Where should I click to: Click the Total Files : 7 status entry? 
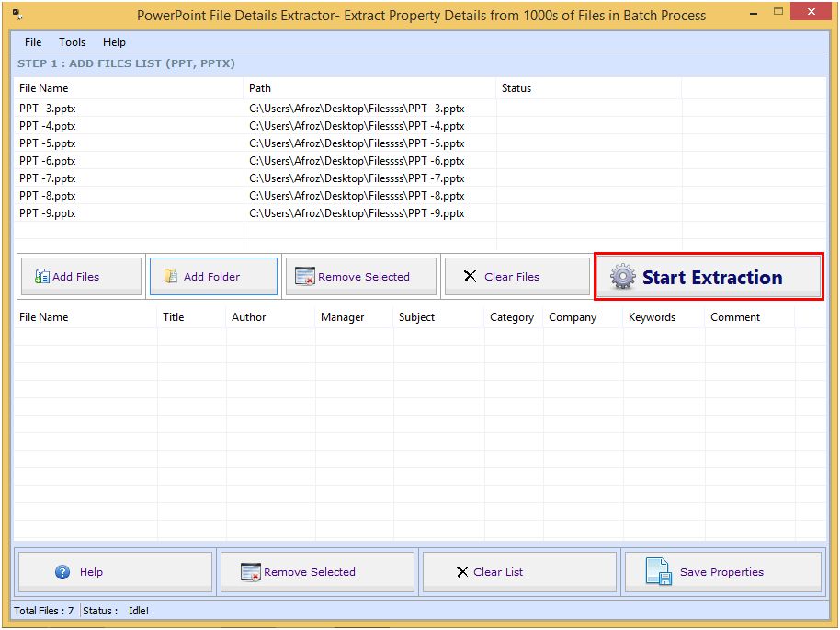tap(44, 610)
